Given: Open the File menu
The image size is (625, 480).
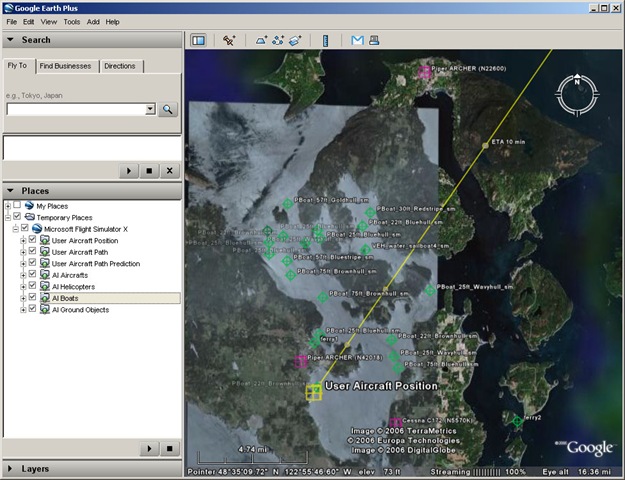Looking at the screenshot, I should [12, 22].
